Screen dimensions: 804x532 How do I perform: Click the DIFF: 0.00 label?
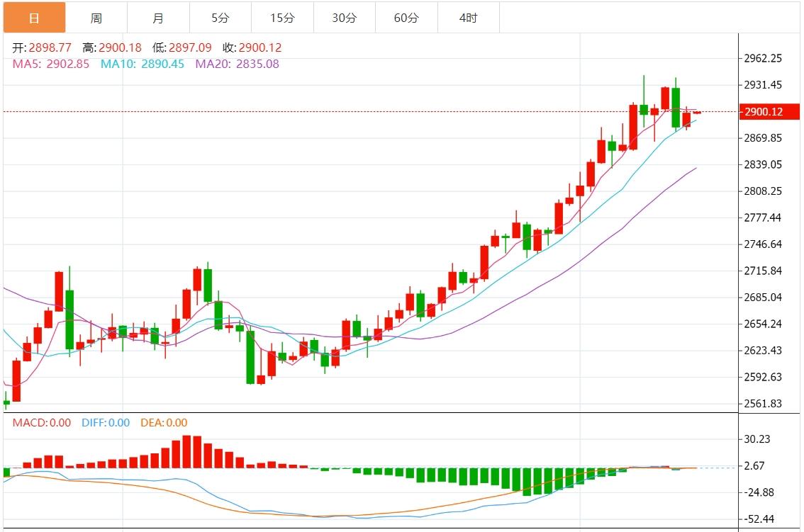click(106, 423)
